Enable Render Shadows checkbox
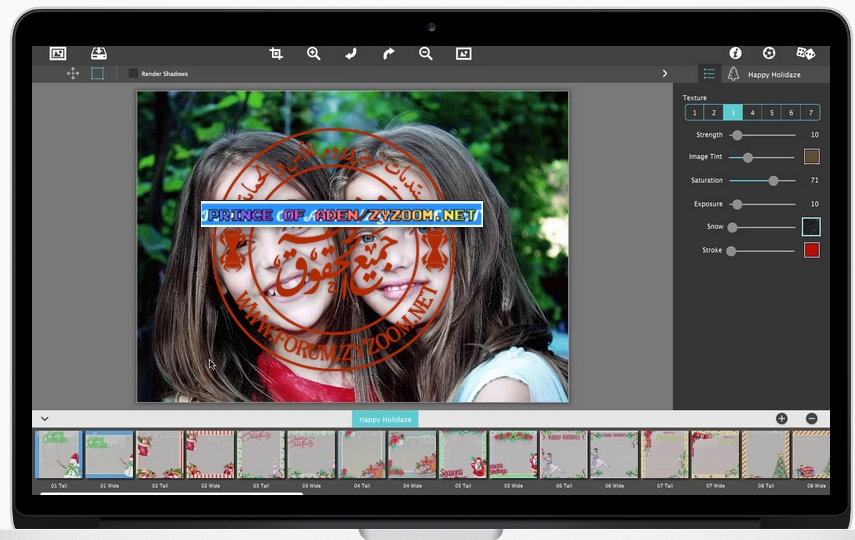The image size is (855, 540). (x=133, y=73)
